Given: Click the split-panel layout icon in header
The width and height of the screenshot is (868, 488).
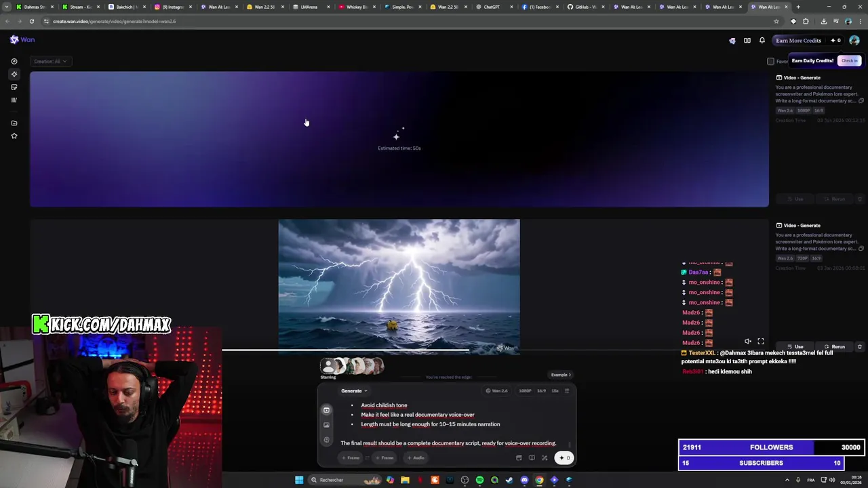Looking at the screenshot, I should 747,40.
